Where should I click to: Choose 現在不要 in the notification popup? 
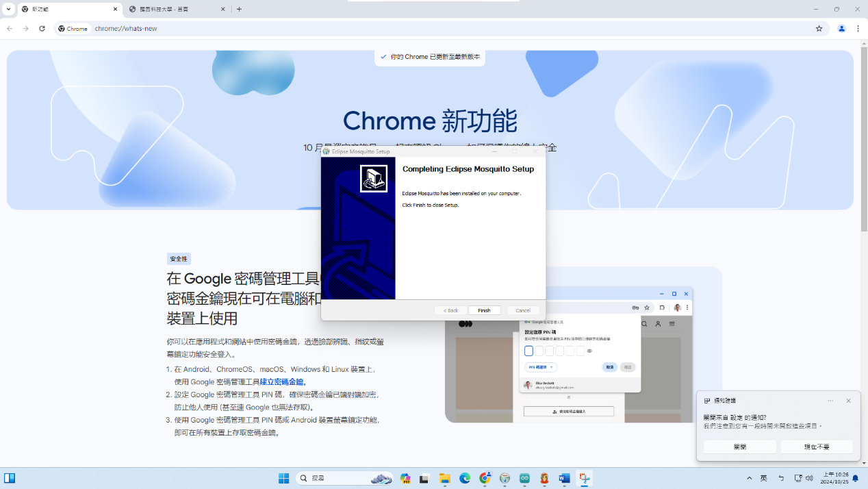[816, 447]
